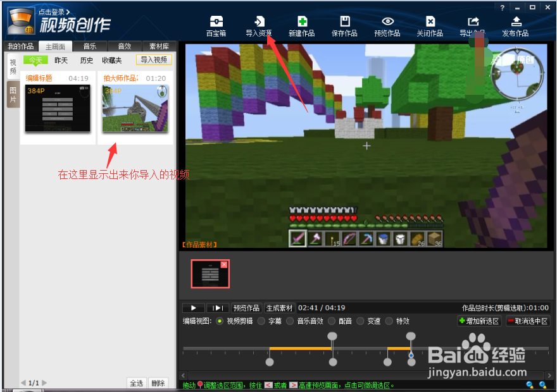Select 配音 edit view radio
Viewport: 557px width, 392px height.
[332, 321]
